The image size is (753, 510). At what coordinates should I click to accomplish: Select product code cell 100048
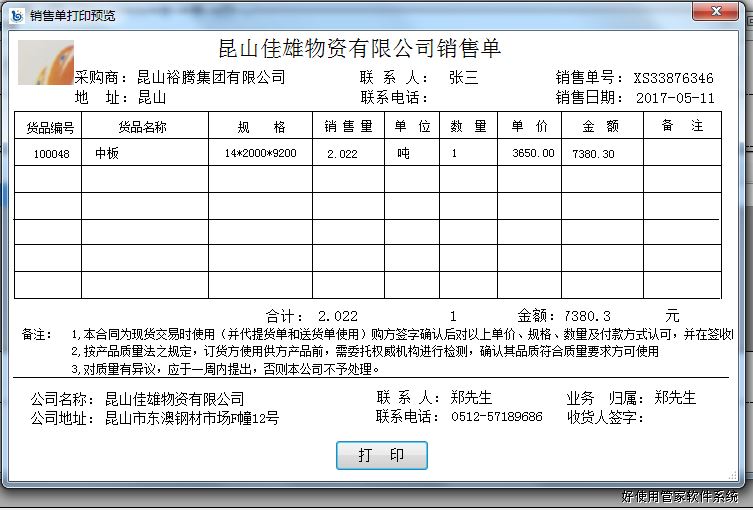[51, 154]
